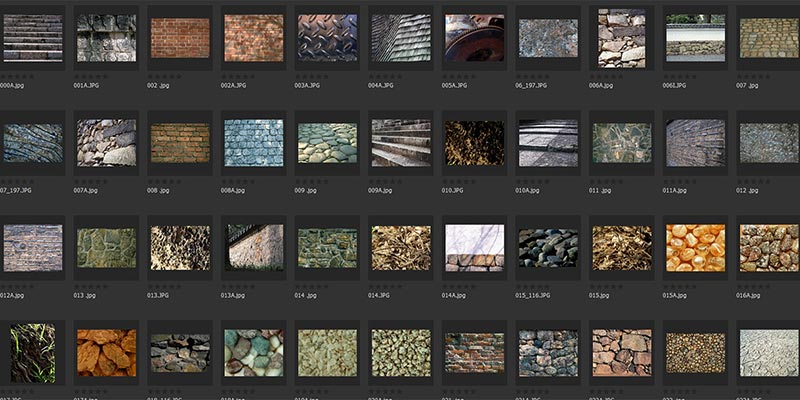Click the file name 015_116.JPG
The image size is (800, 400).
point(533,295)
